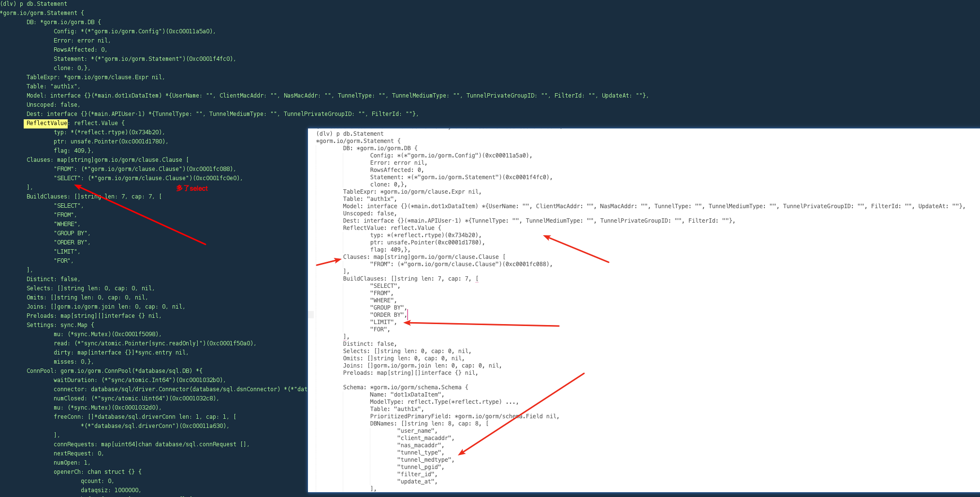Click the "dataqsiz: 1000000," line
980x497 pixels.
pos(111,490)
